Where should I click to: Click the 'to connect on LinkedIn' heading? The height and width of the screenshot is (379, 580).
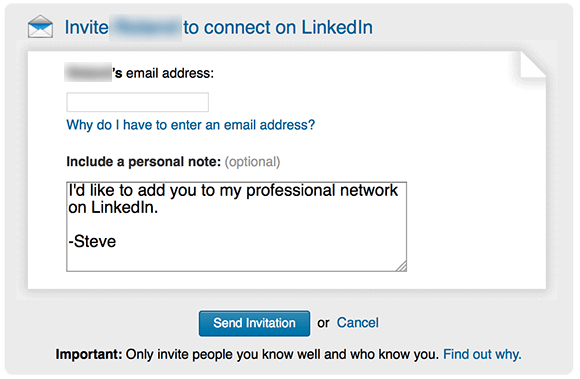tap(278, 27)
